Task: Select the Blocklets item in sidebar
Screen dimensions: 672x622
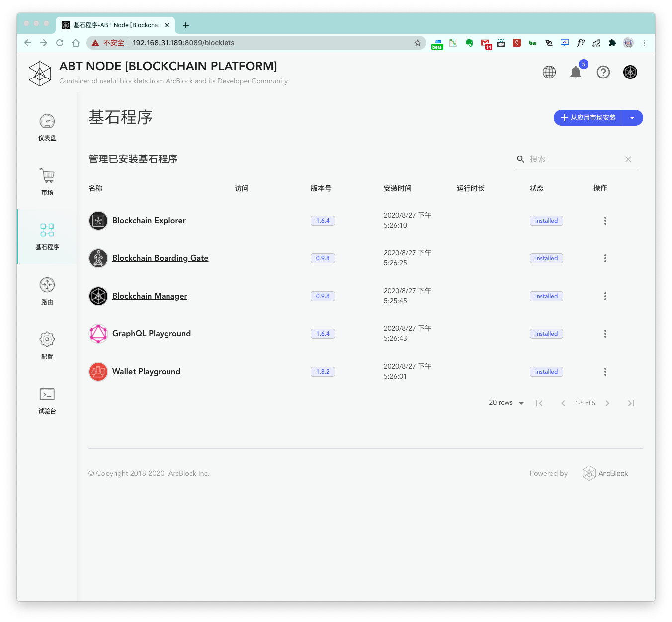Action: tap(47, 236)
